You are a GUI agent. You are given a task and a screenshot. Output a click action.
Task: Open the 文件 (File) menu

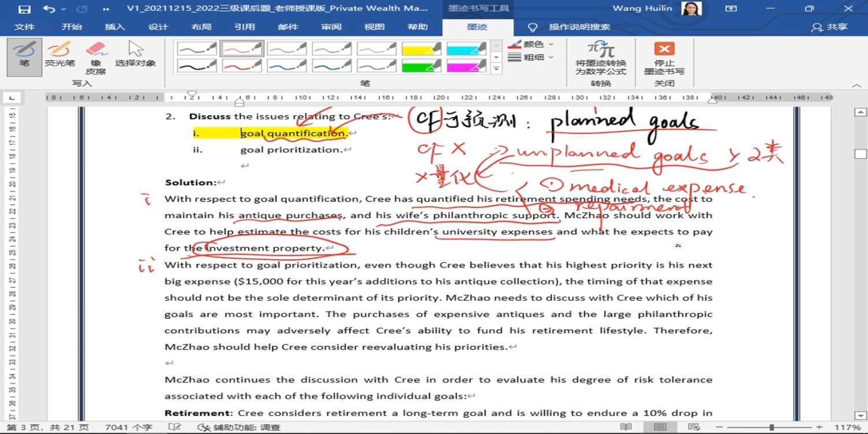click(x=24, y=27)
